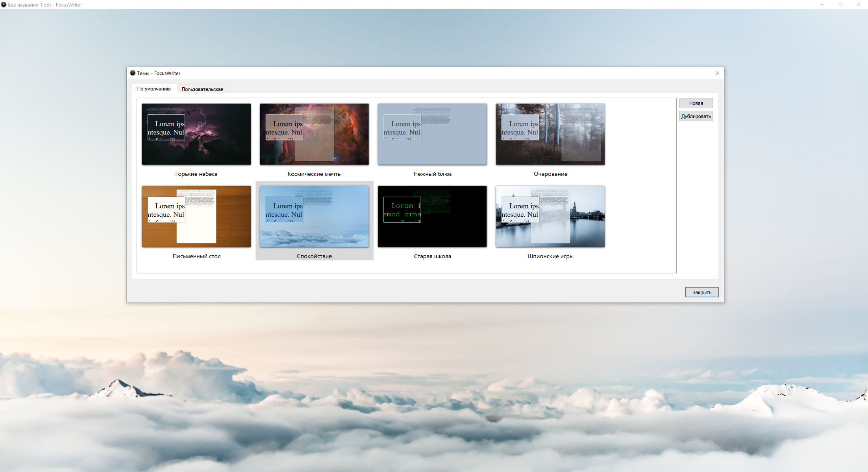Click the FocusWriter icon in dialog title
The width and height of the screenshot is (868, 472).
point(133,73)
